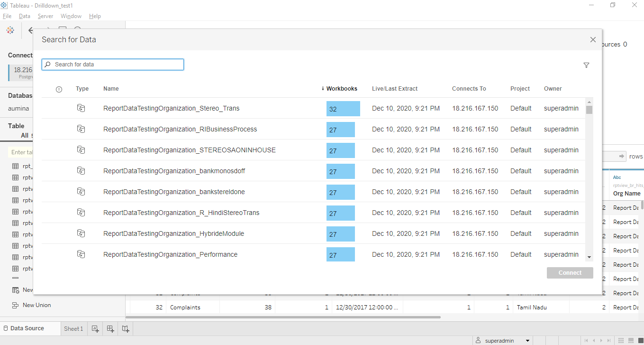Select ReportDataTestingOrganization_HybrideModule name
Image resolution: width=644 pixels, height=345 pixels.
pyautogui.click(x=174, y=233)
